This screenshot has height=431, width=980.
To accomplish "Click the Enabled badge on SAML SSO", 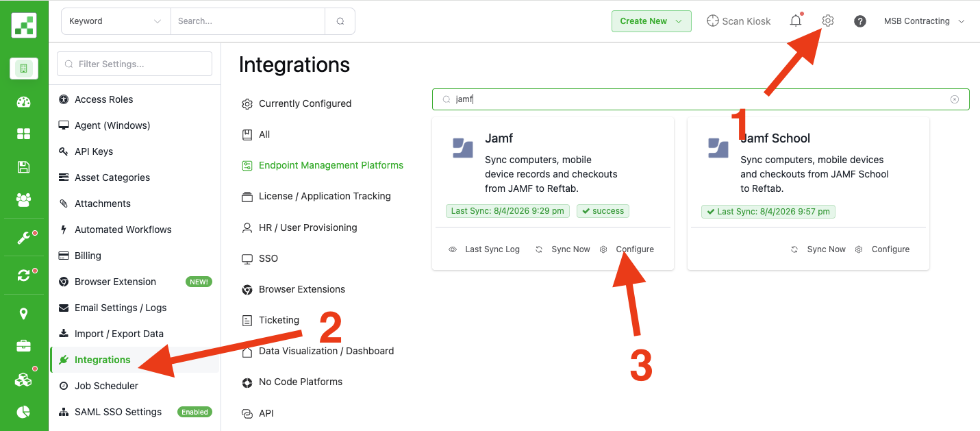I will click(x=194, y=412).
